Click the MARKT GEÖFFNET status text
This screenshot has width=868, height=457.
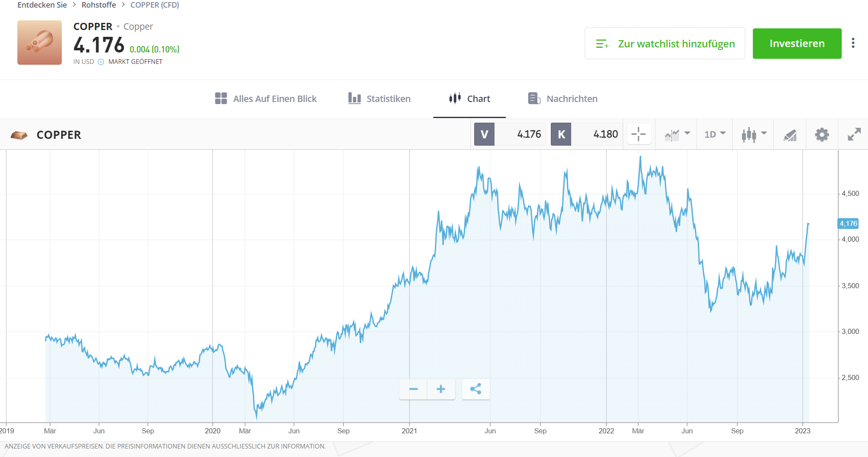coord(135,62)
